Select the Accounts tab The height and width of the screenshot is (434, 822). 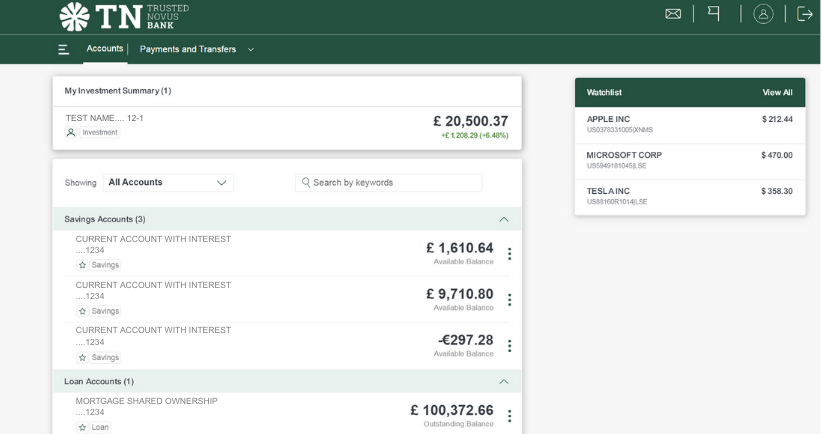[104, 48]
